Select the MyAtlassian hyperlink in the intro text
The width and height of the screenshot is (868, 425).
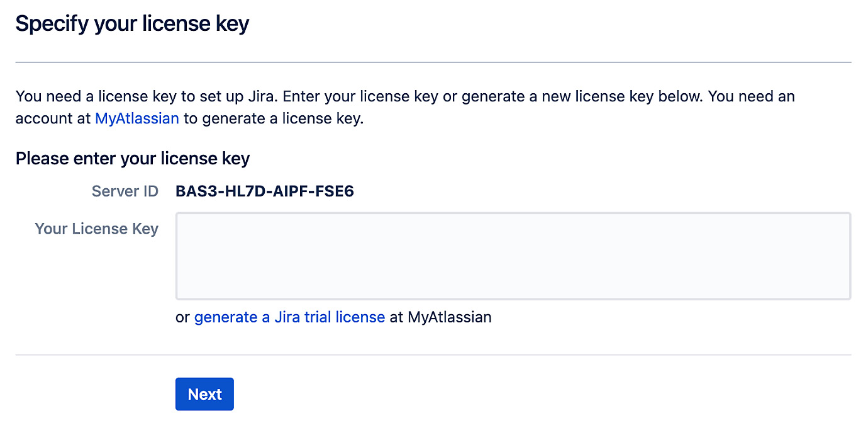point(137,118)
